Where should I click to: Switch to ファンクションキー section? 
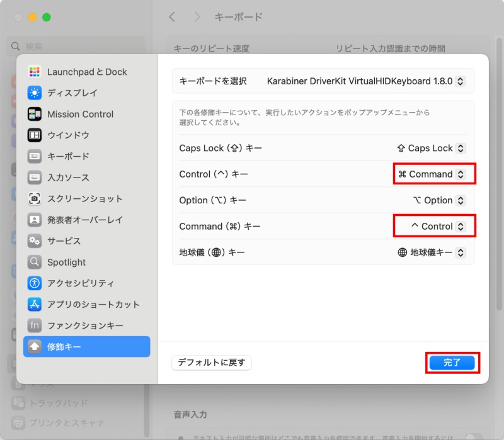point(85,325)
